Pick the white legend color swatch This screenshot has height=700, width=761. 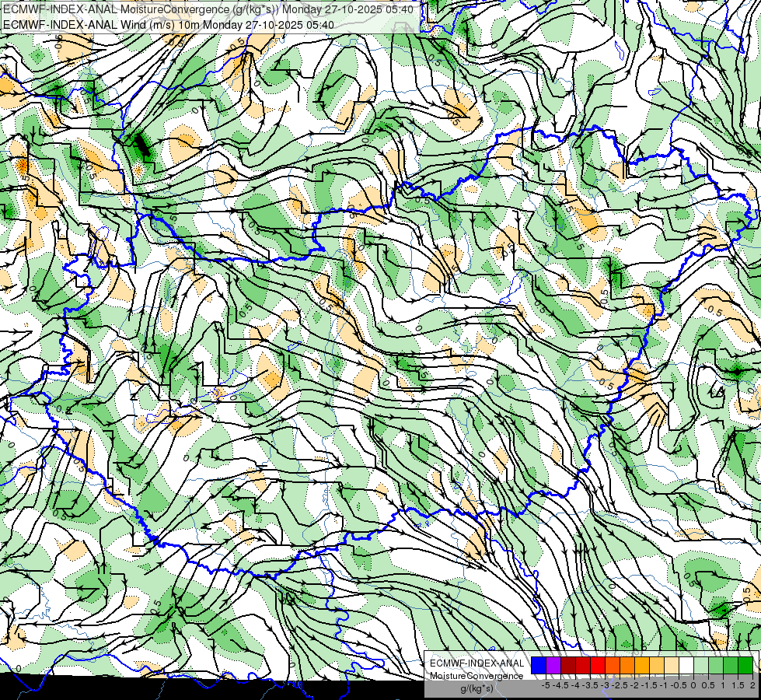[x=686, y=665]
